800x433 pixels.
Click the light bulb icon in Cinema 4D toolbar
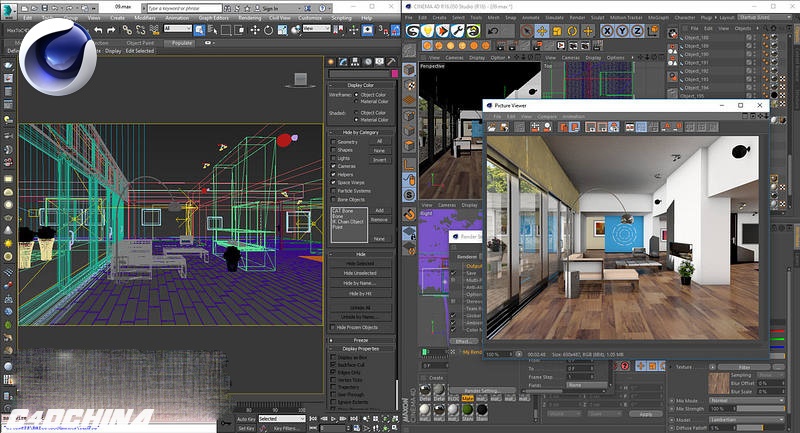click(428, 31)
